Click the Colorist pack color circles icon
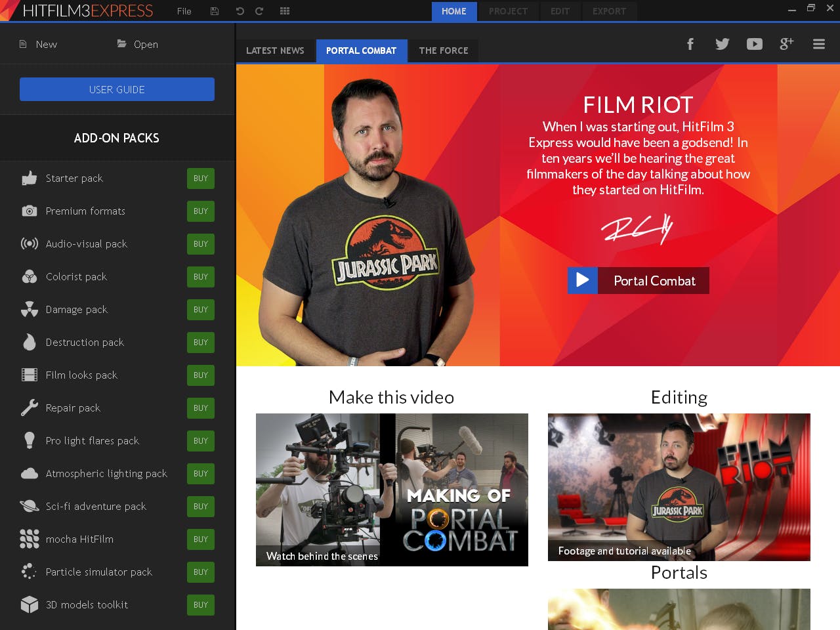The image size is (840, 630). point(30,276)
